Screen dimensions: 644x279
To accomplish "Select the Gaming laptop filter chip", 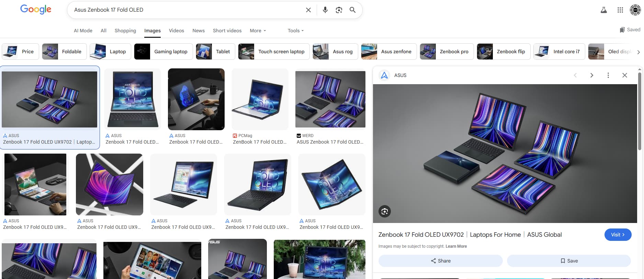I will tap(163, 52).
